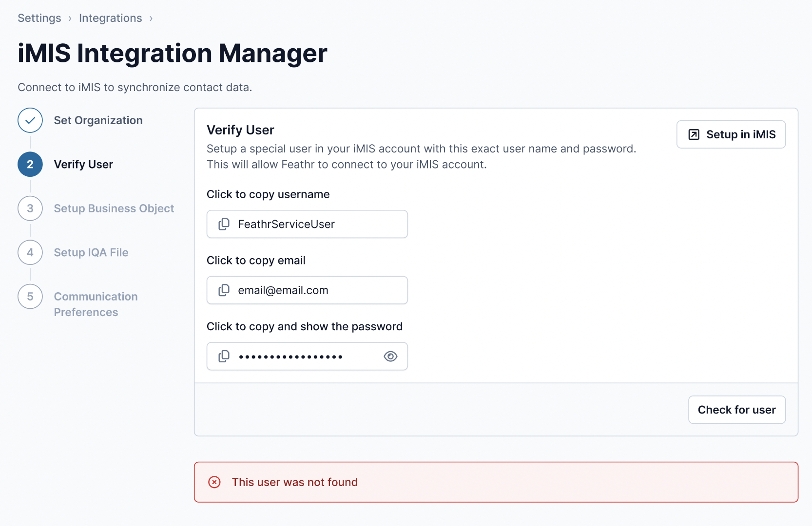
Task: Click the checkmark circle for Set Organization
Action: click(x=30, y=120)
